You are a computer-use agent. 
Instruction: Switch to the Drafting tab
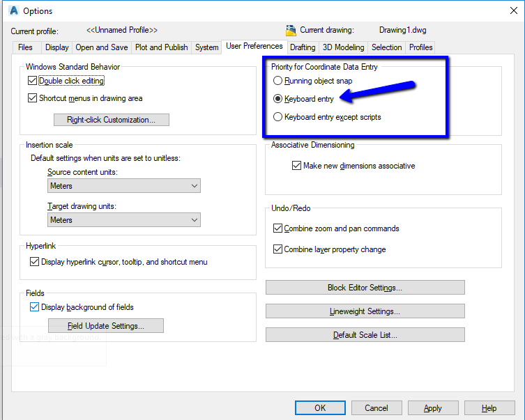click(x=303, y=47)
